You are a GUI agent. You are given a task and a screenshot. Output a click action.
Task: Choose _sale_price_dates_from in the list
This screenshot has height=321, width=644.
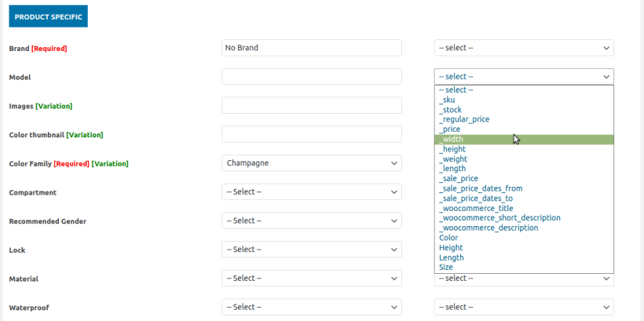481,188
